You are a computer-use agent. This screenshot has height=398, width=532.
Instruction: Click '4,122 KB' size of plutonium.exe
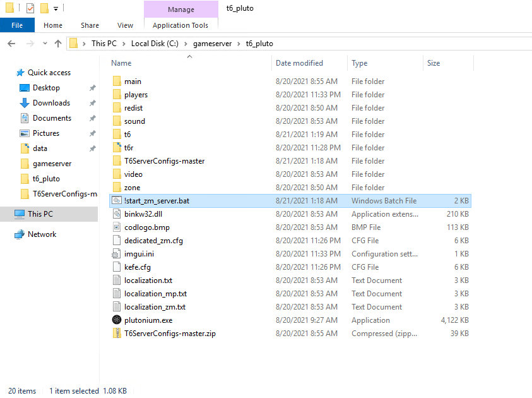[x=454, y=320]
